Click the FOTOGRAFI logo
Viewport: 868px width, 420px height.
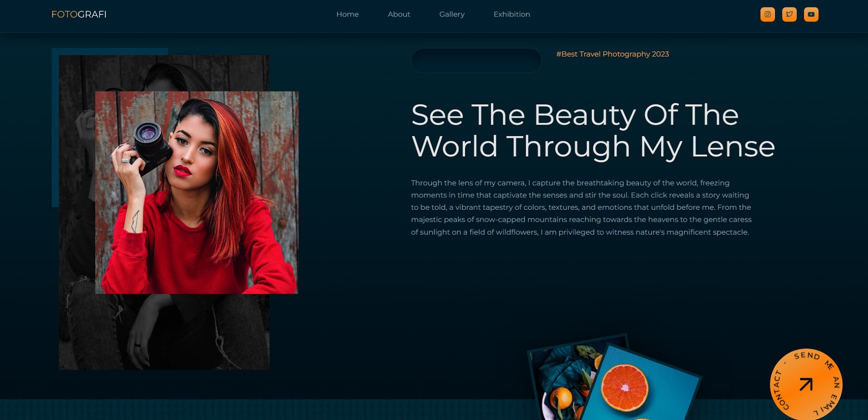pyautogui.click(x=79, y=14)
